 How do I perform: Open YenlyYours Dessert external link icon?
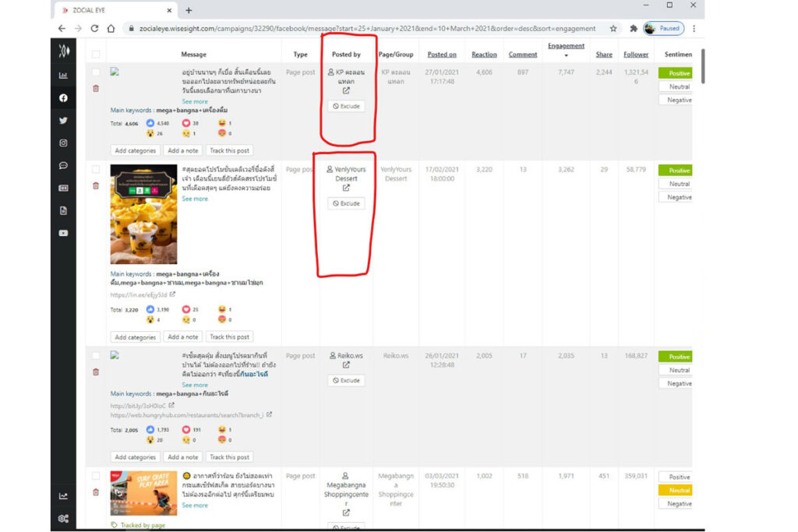346,188
